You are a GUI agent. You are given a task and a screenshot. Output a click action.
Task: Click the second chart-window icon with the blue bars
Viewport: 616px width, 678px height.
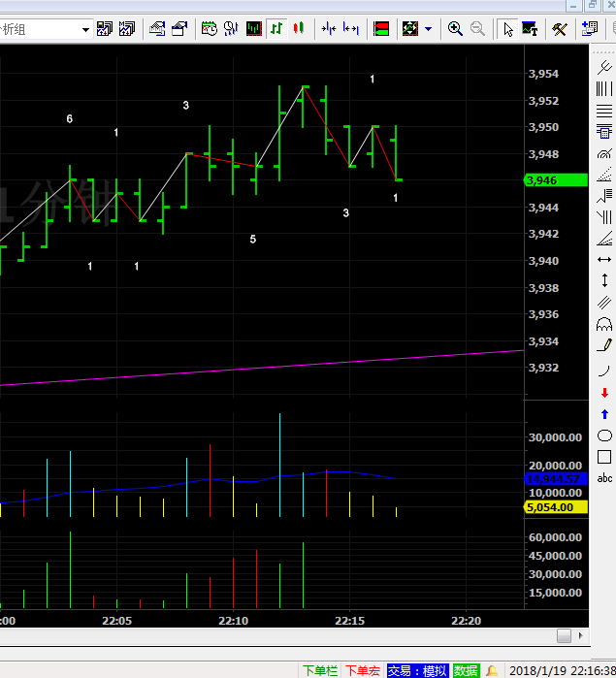coord(127,29)
